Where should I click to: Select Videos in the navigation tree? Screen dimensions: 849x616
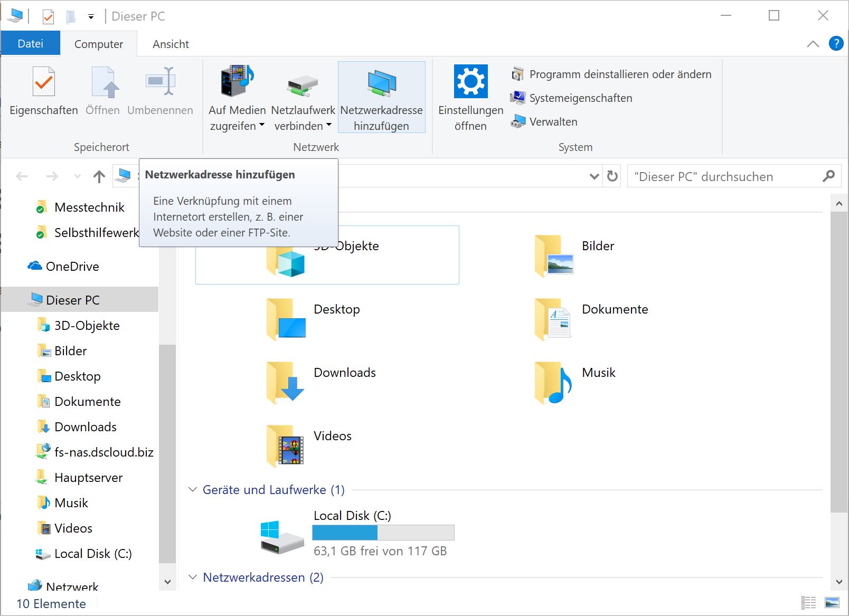(x=65, y=528)
